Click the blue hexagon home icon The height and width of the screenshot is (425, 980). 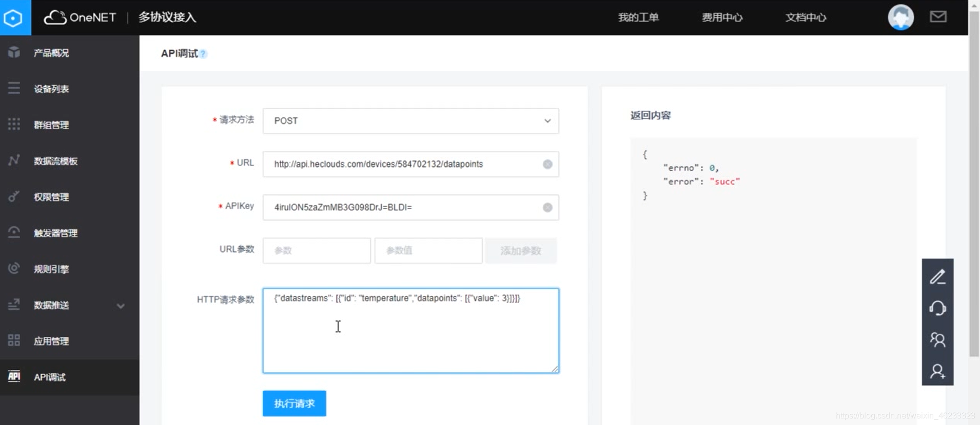pyautogui.click(x=14, y=17)
